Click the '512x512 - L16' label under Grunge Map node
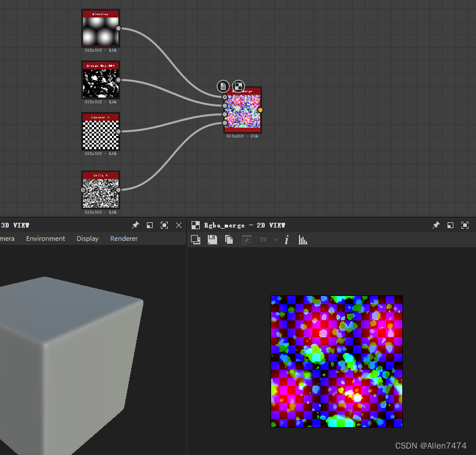Screen dimensions: 476x455 (x=100, y=102)
